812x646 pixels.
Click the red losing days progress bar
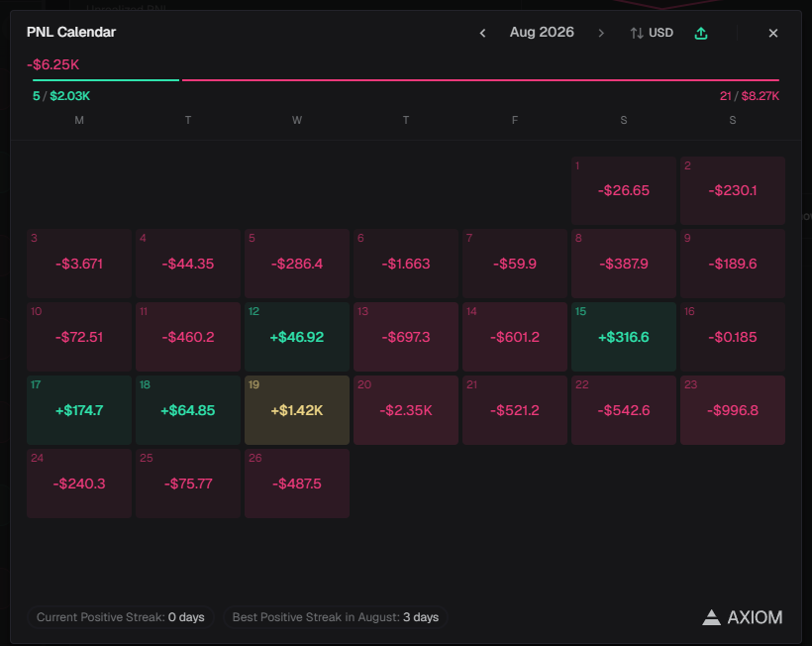click(480, 80)
